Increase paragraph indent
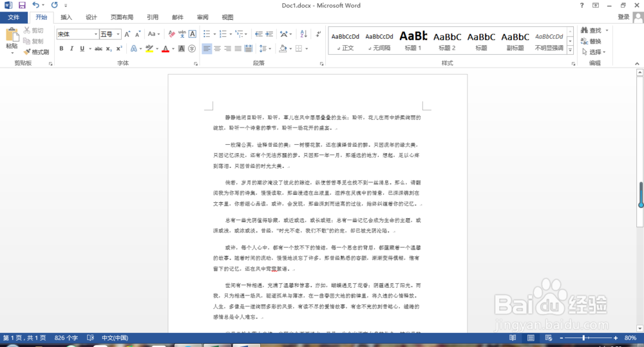Image resolution: width=644 pixels, height=347 pixels. coord(269,34)
